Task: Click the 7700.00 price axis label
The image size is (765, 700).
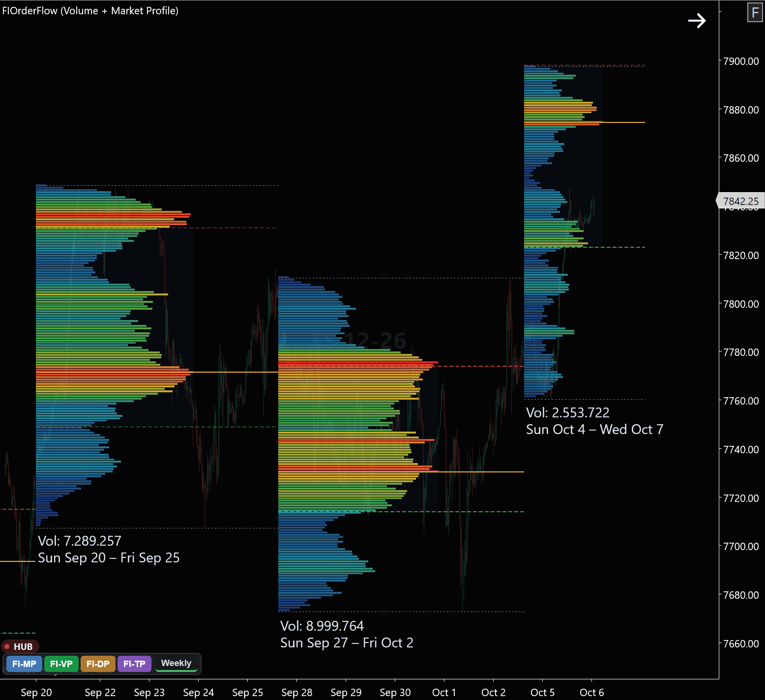Action: [741, 546]
